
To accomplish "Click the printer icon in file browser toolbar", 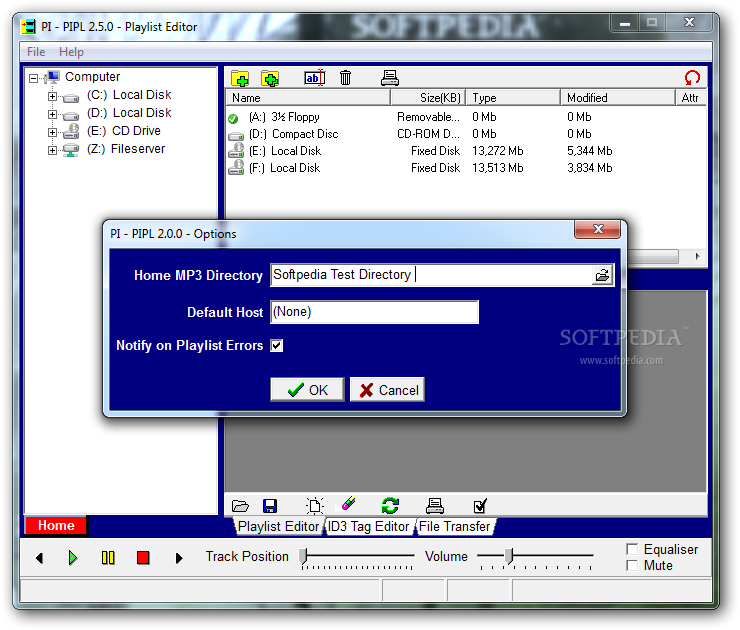I will pos(390,78).
